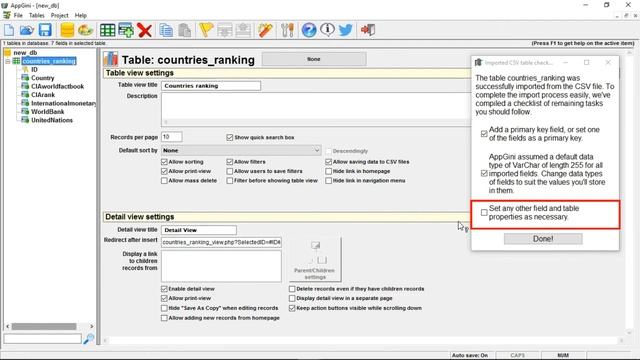Image resolution: width=640 pixels, height=360 pixels.
Task: Enable Hide link in navigation menu
Action: coord(329,180)
